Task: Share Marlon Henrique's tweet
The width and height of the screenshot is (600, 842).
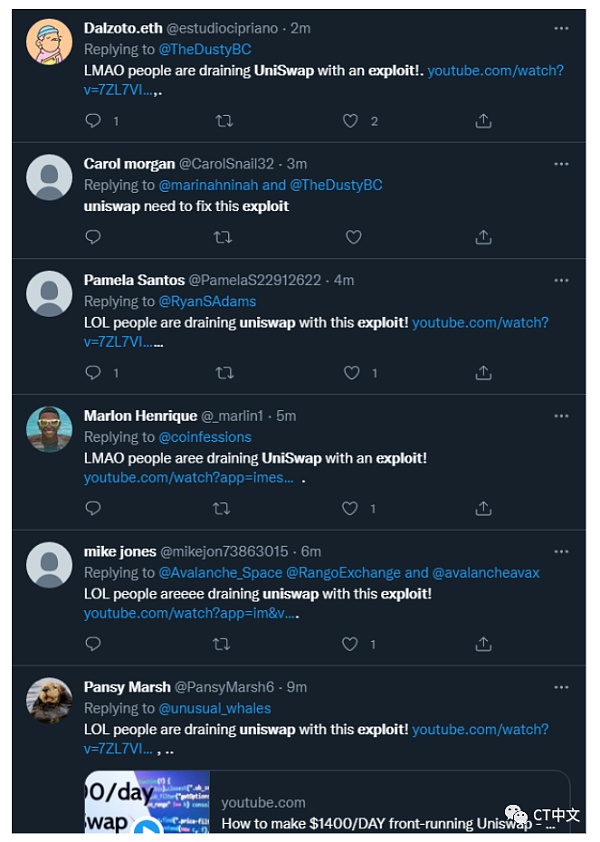Action: [x=483, y=509]
